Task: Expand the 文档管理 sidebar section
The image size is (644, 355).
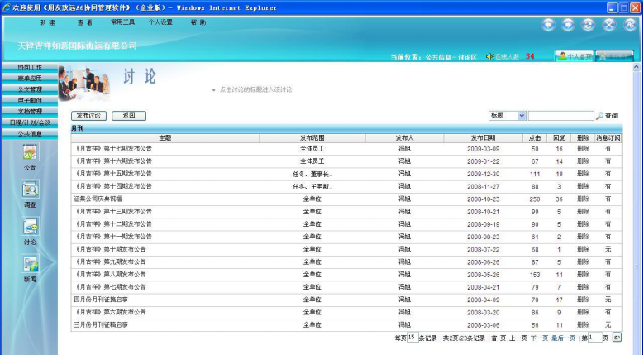Action: point(30,111)
